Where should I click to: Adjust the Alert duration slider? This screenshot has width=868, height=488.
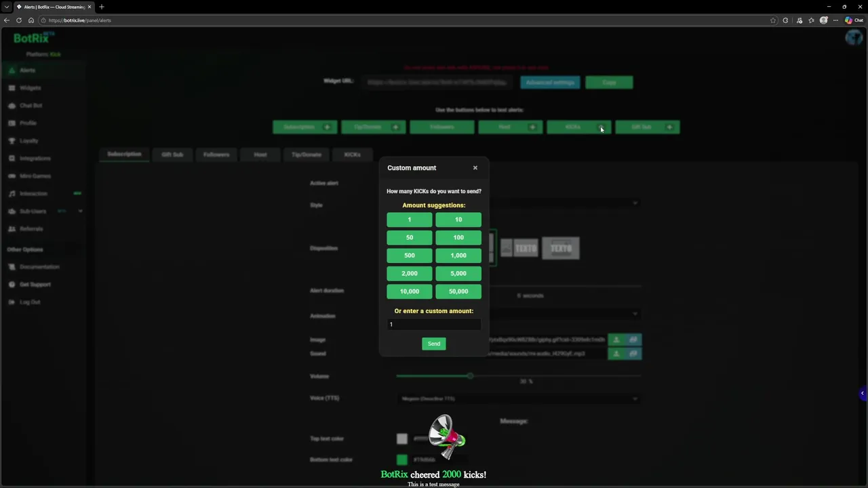coord(565,287)
